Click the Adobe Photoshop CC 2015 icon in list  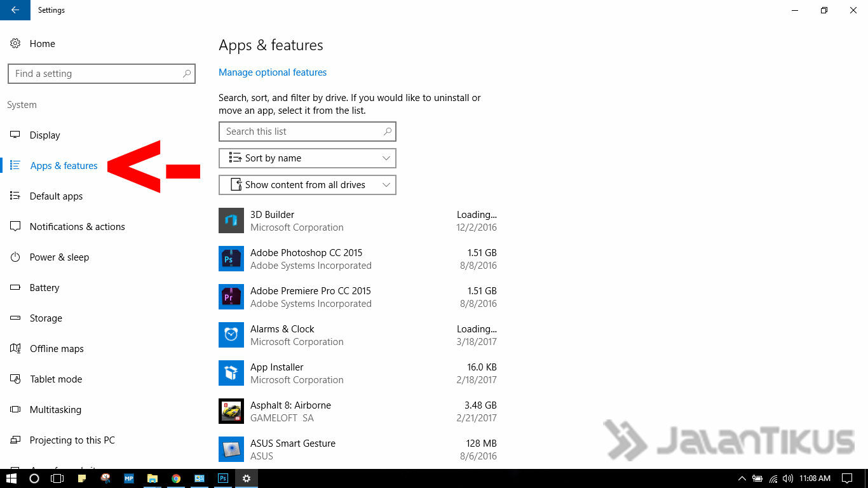click(231, 259)
